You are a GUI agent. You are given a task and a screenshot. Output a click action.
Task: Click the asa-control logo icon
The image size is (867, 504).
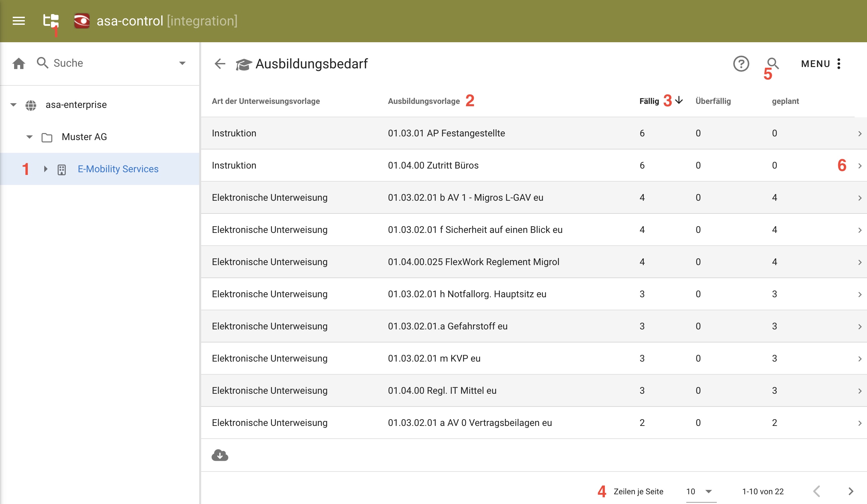tap(82, 21)
